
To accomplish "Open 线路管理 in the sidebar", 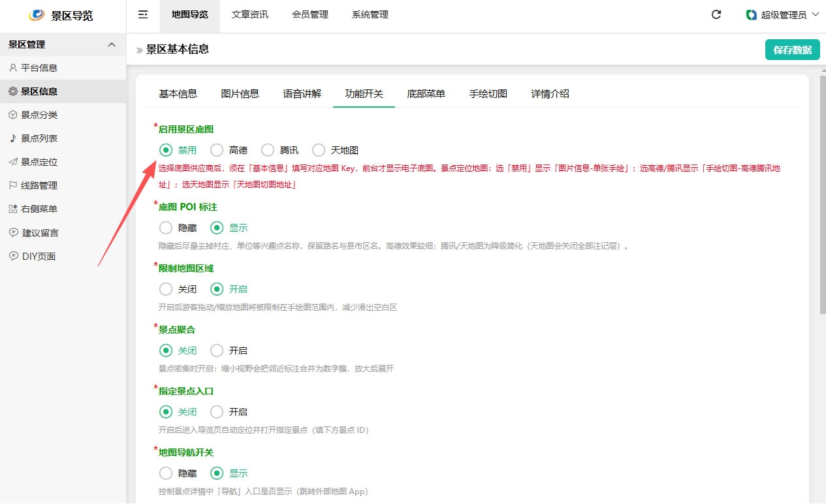I will click(x=63, y=185).
